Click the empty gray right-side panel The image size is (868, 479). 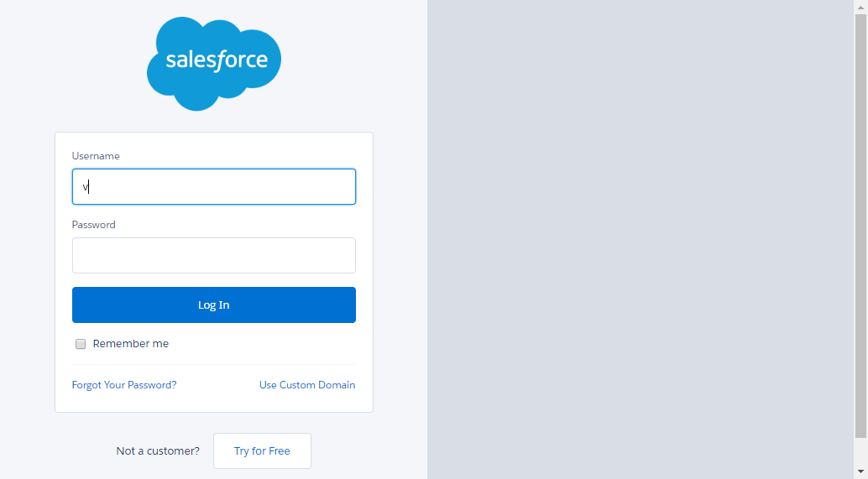tap(641, 240)
